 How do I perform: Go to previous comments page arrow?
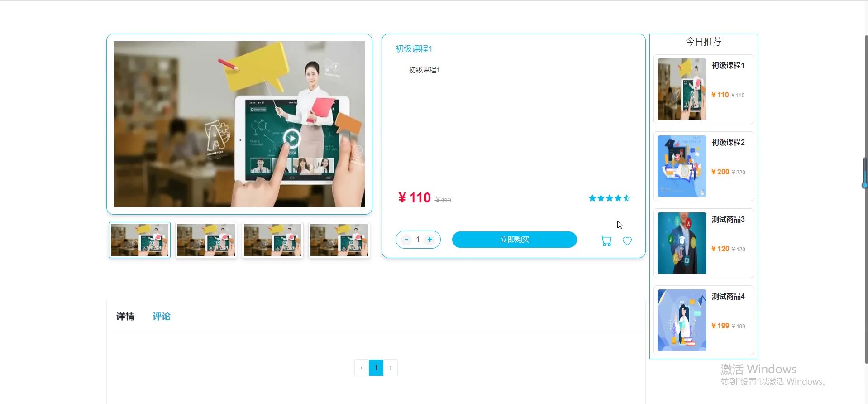tap(362, 368)
